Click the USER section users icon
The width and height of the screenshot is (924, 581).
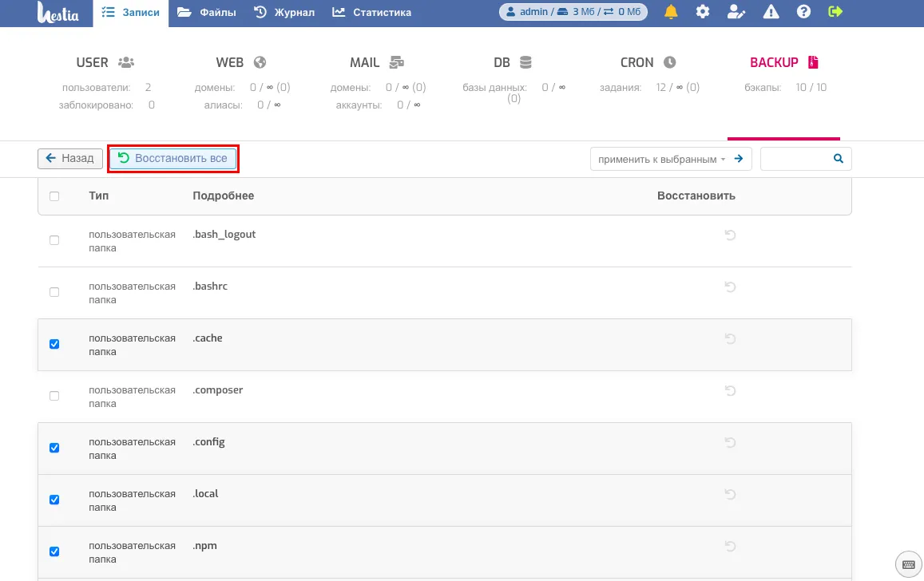pyautogui.click(x=126, y=62)
